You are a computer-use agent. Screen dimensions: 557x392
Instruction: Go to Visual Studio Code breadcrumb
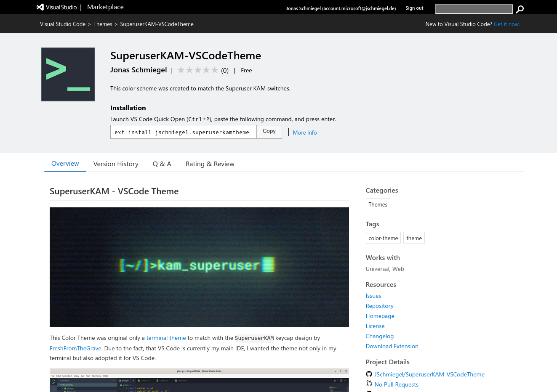coord(63,24)
